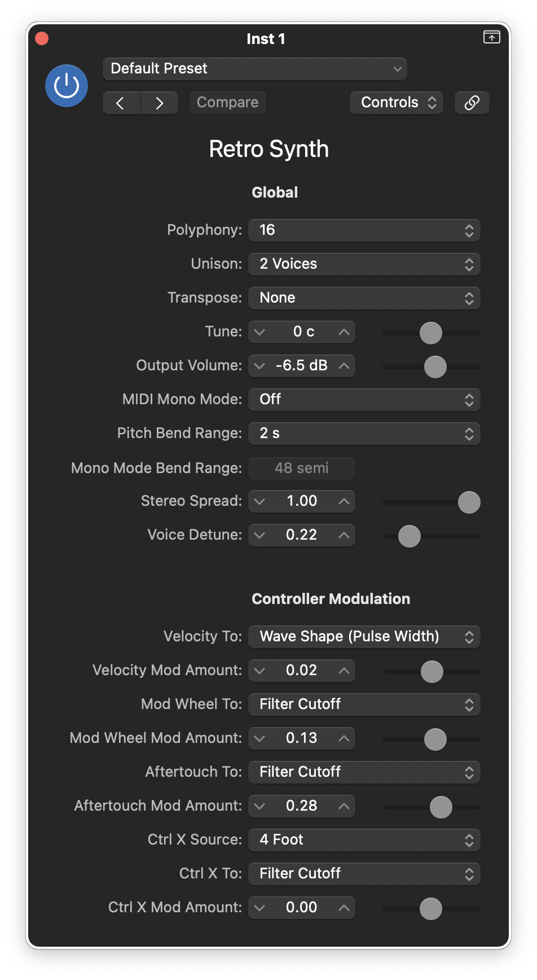Viewport: 537px width, 980px height.
Task: Click the Output Volume slider handle
Action: coord(435,367)
